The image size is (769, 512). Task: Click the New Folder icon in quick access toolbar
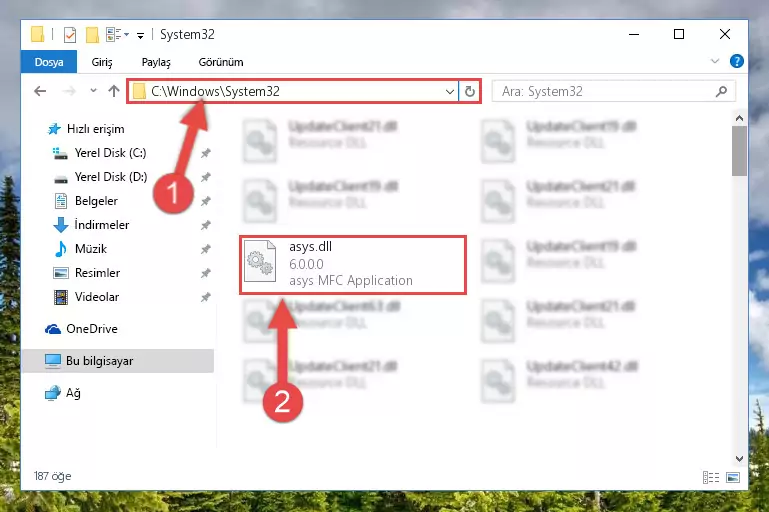coord(92,35)
